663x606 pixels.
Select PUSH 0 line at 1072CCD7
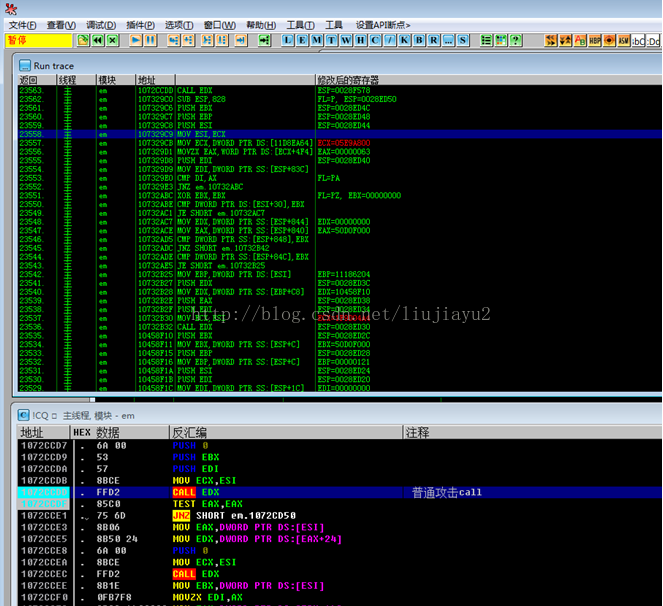click(340, 445)
